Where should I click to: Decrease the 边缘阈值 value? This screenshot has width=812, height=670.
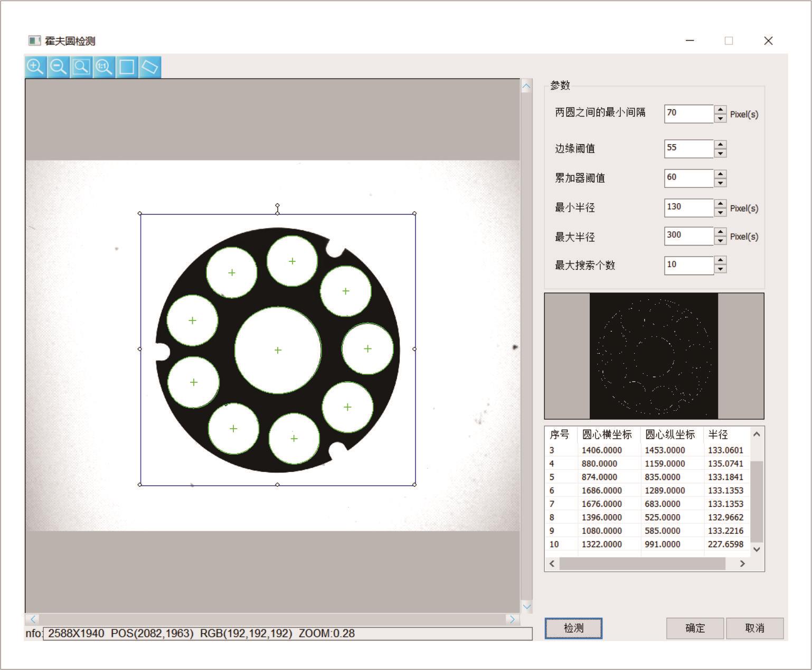pyautogui.click(x=720, y=153)
